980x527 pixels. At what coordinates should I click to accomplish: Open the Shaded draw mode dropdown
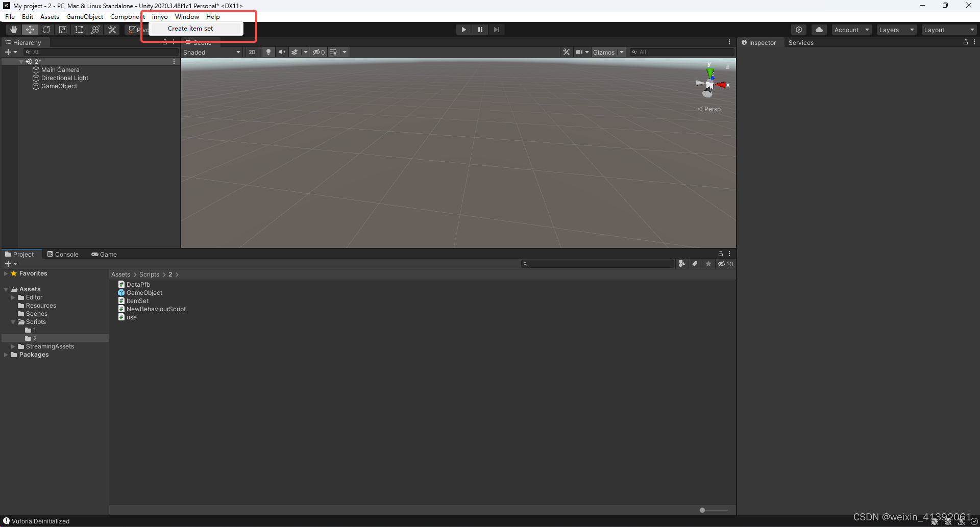coord(212,52)
